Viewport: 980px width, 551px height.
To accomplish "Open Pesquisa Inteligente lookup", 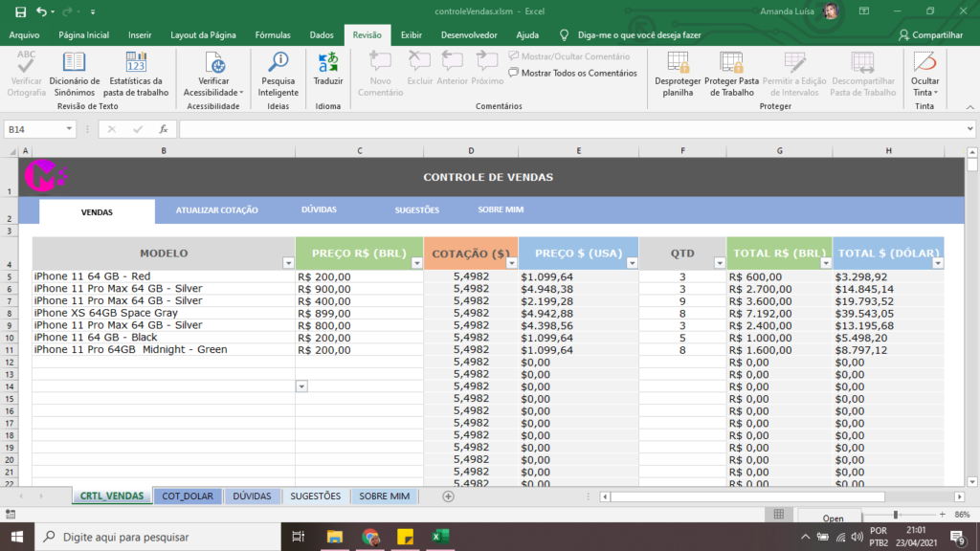I will pos(278,74).
